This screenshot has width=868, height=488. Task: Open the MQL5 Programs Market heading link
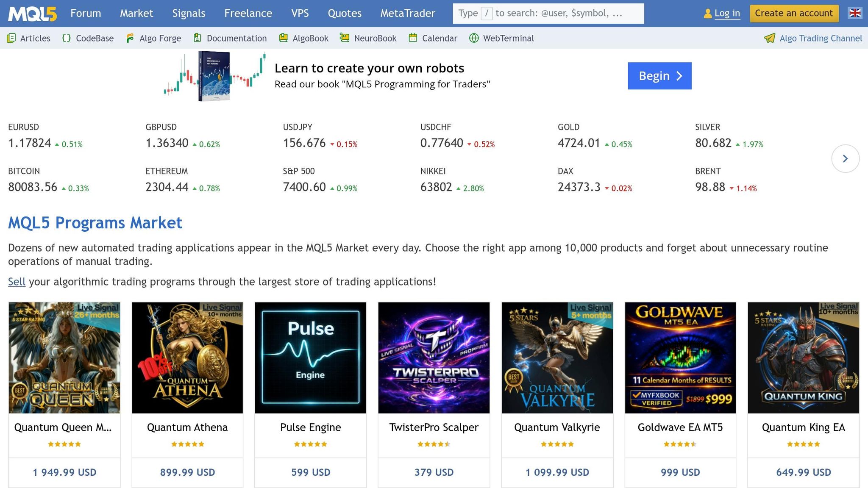click(95, 223)
